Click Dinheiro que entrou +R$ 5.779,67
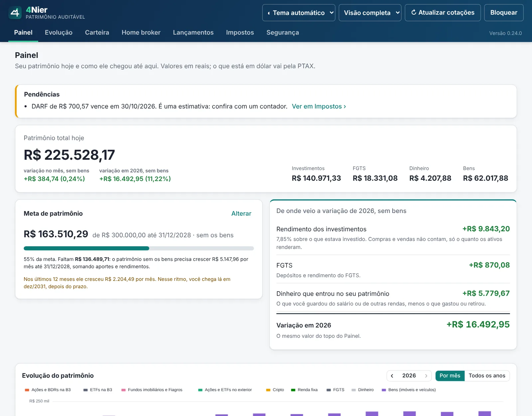 [486, 294]
